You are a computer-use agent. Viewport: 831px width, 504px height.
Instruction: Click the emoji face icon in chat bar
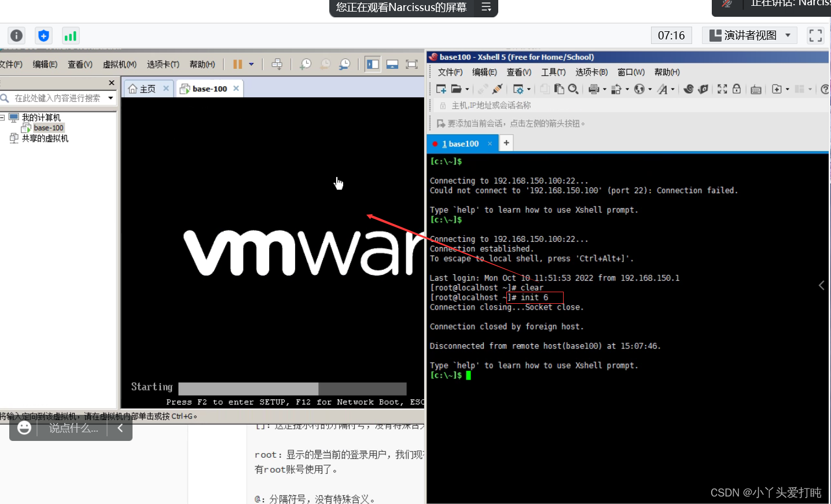(24, 428)
